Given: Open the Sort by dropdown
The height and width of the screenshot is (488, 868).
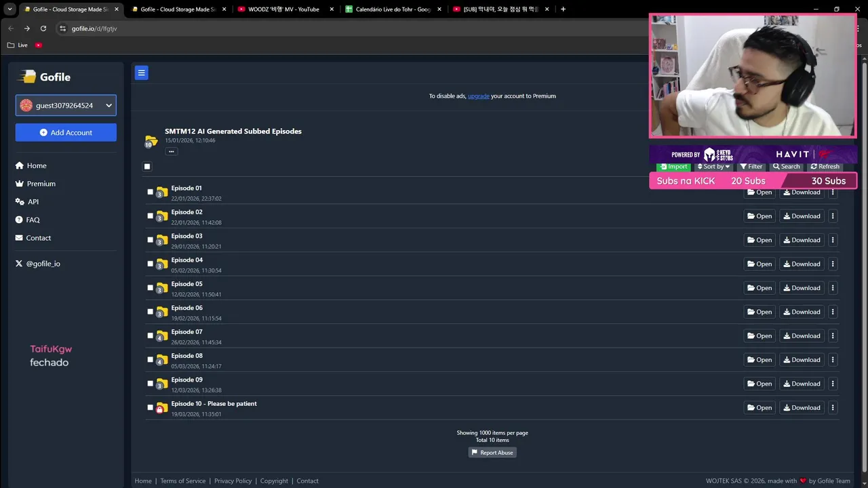Looking at the screenshot, I should point(713,167).
